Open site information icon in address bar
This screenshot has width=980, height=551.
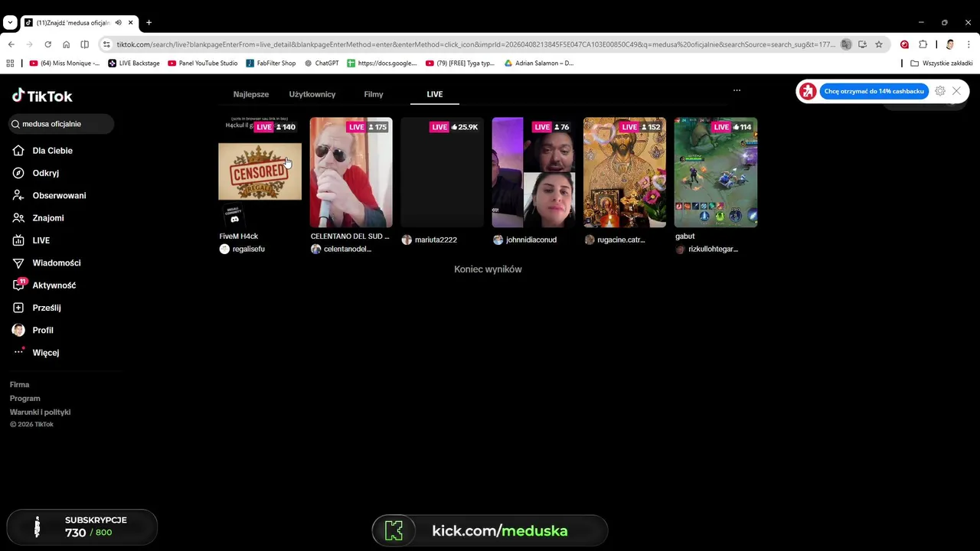(107, 44)
